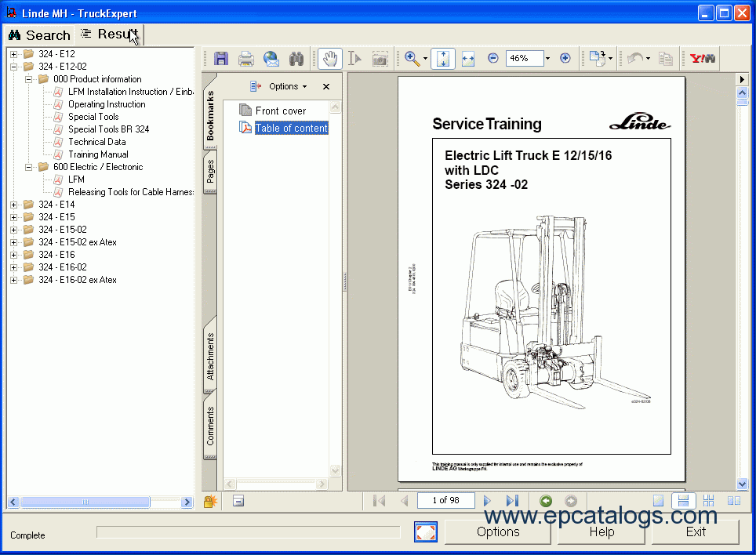Select the text Select tool

coord(354,59)
